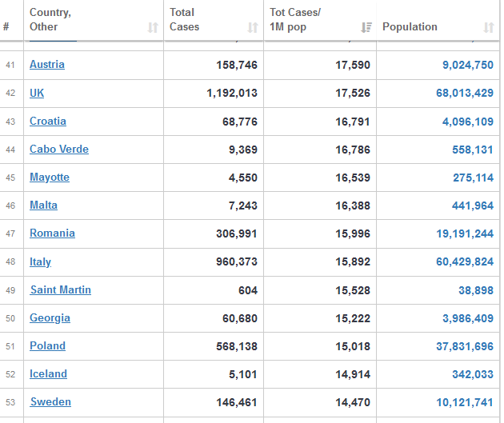Open the Sweden link
This screenshot has height=423, width=504.
click(x=50, y=401)
